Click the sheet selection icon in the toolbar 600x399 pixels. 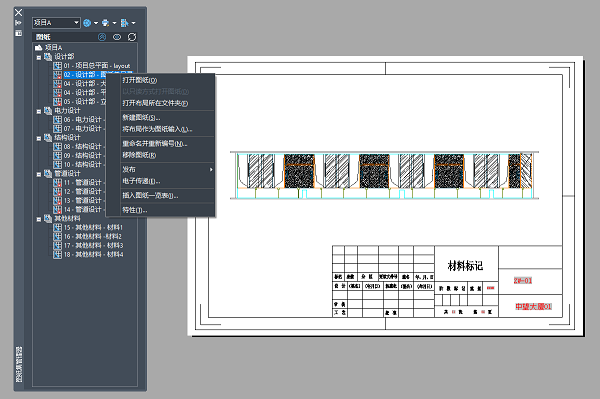click(x=124, y=23)
